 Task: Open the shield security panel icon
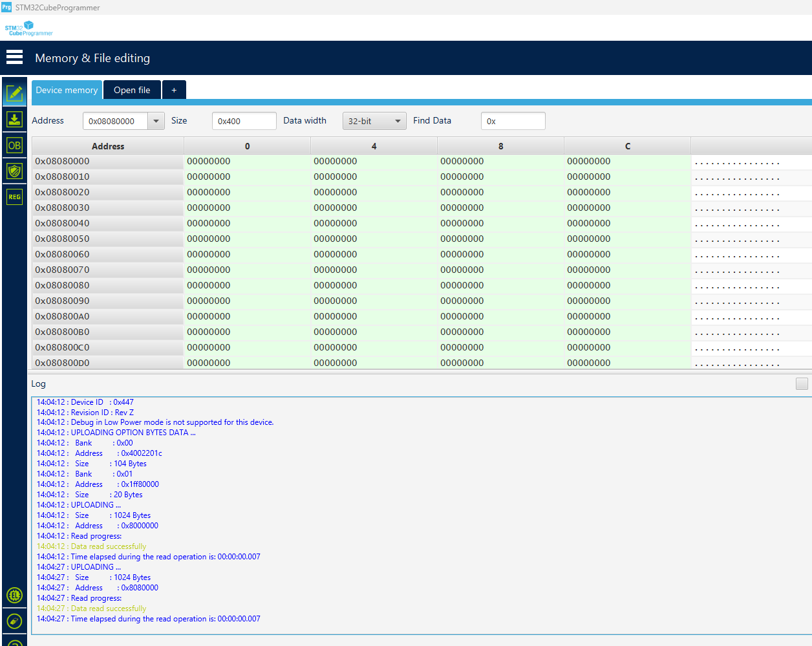14,171
